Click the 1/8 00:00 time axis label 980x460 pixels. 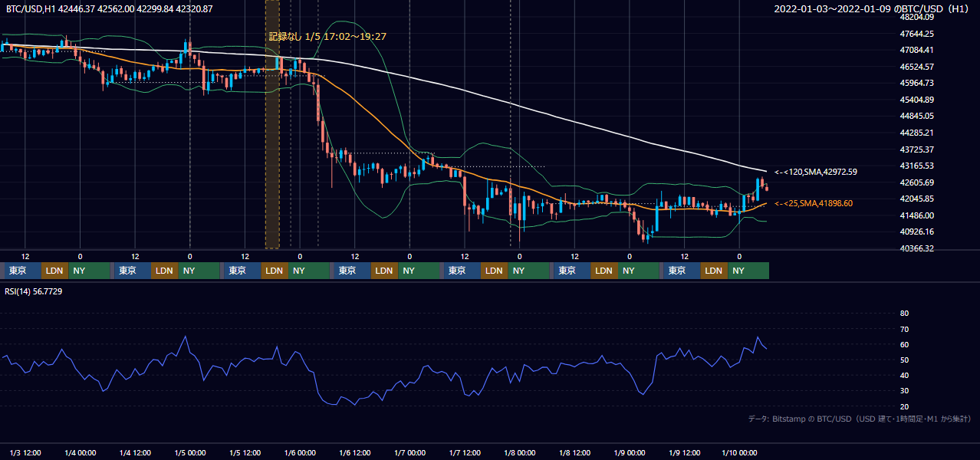click(519, 452)
